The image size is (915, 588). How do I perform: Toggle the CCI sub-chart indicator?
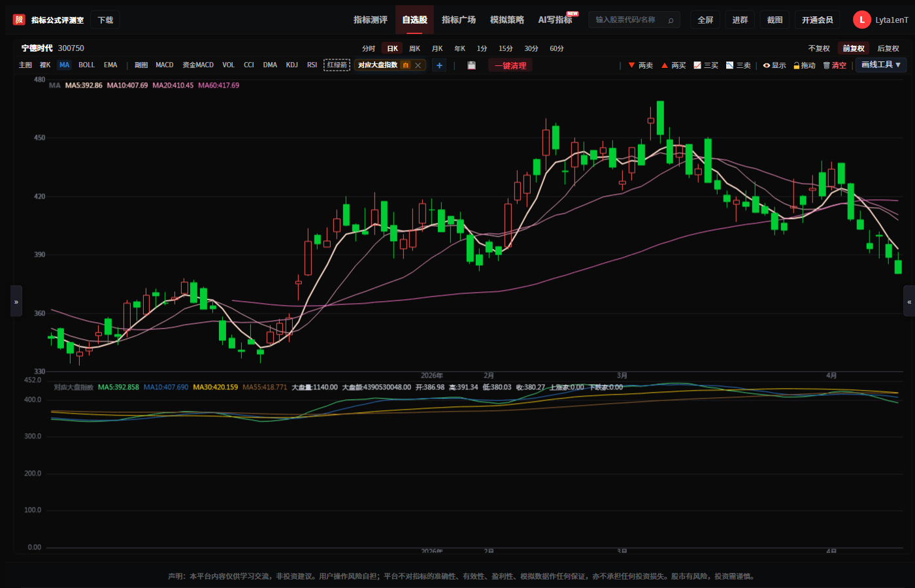(249, 65)
